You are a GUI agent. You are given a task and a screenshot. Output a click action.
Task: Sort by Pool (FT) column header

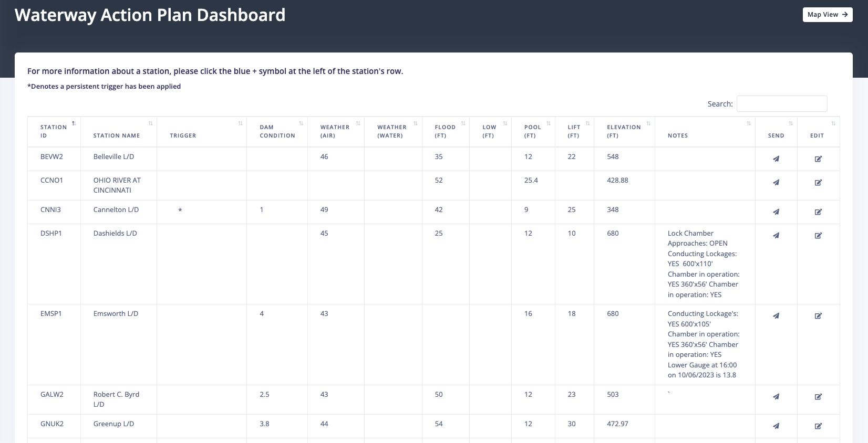point(532,131)
